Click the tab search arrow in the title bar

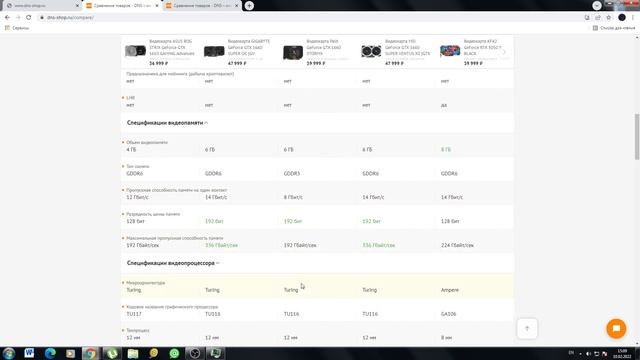pyautogui.click(x=597, y=5)
